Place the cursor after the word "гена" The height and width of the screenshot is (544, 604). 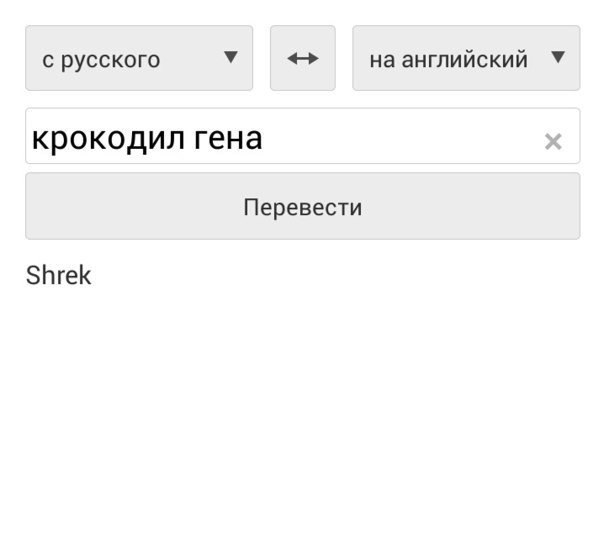[264, 138]
